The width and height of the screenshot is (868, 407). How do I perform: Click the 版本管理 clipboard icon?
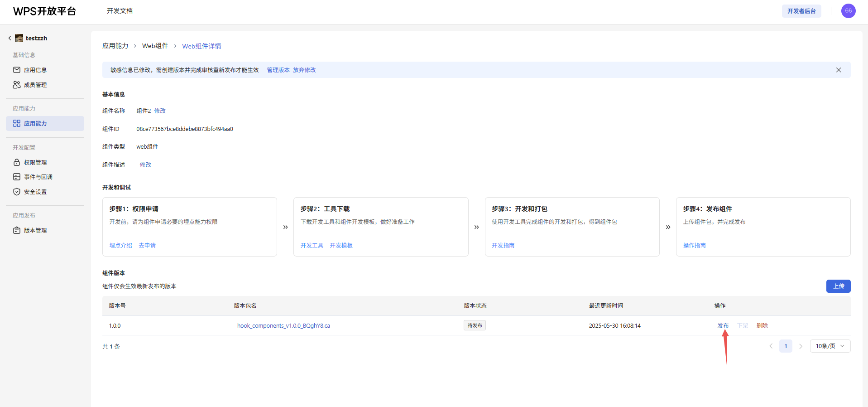[x=17, y=230]
